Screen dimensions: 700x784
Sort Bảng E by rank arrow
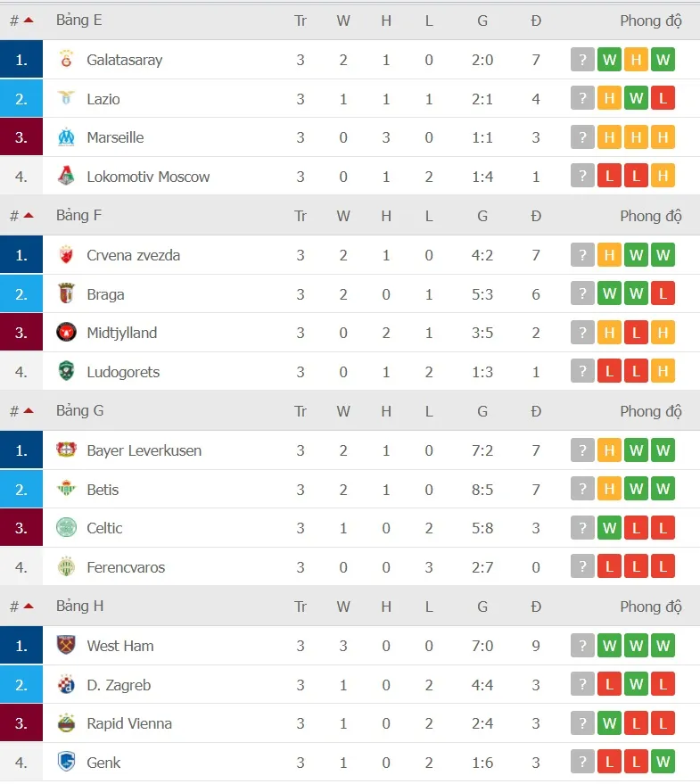pyautogui.click(x=28, y=21)
